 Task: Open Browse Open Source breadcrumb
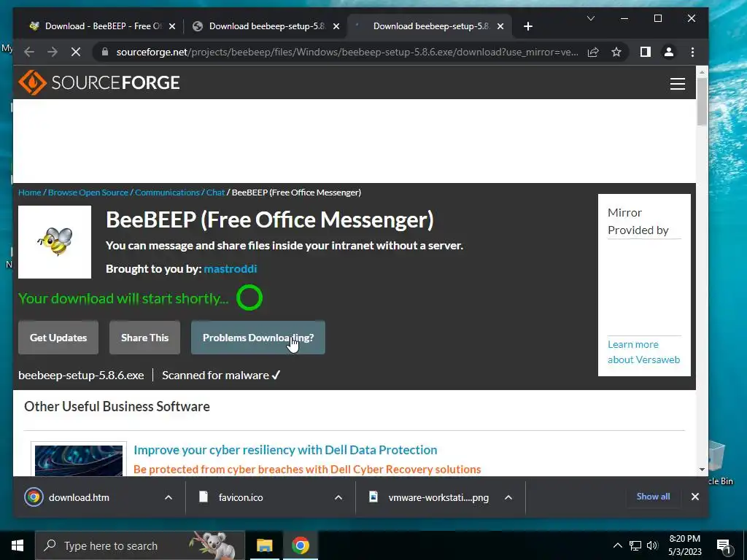coord(88,192)
